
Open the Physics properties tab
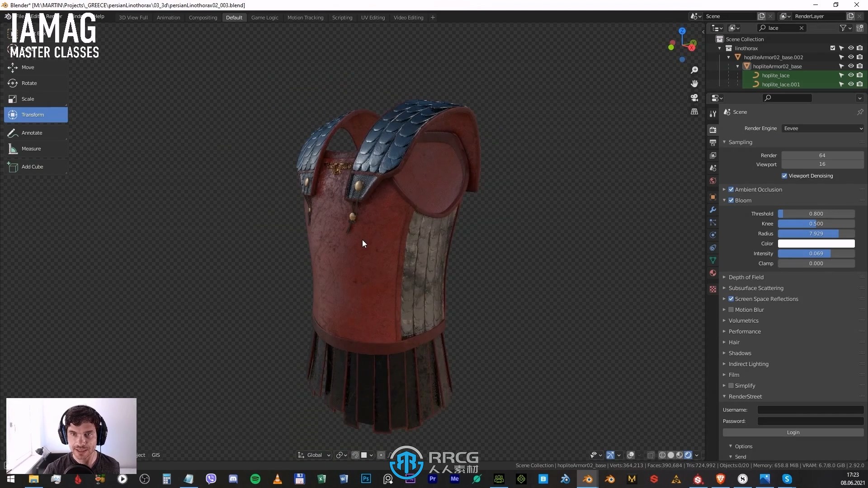[713, 235]
